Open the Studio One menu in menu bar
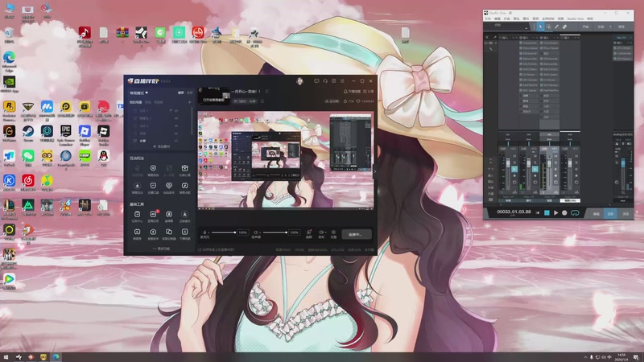The width and height of the screenshot is (644, 362). click(x=576, y=19)
